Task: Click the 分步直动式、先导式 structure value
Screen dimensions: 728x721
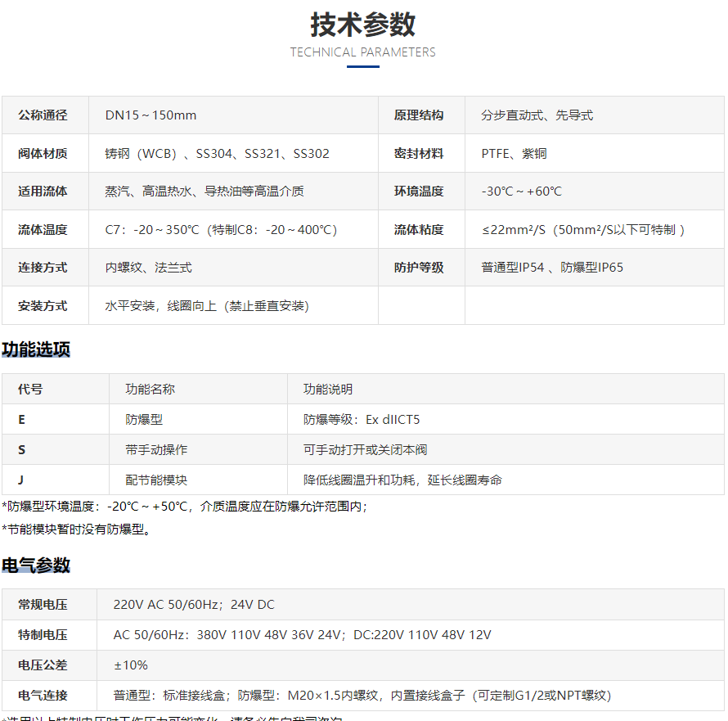Action: pyautogui.click(x=537, y=115)
